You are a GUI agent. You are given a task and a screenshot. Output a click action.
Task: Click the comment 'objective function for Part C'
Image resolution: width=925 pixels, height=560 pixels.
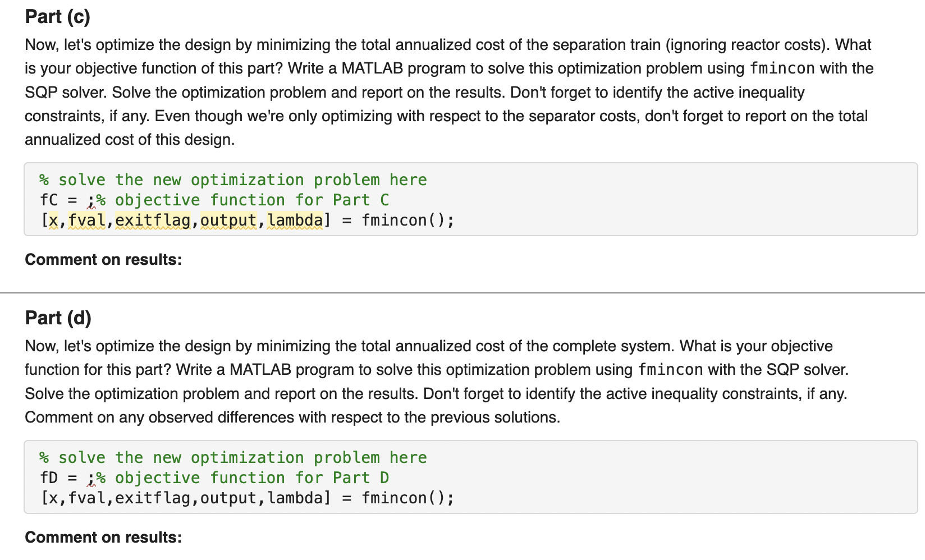[252, 200]
